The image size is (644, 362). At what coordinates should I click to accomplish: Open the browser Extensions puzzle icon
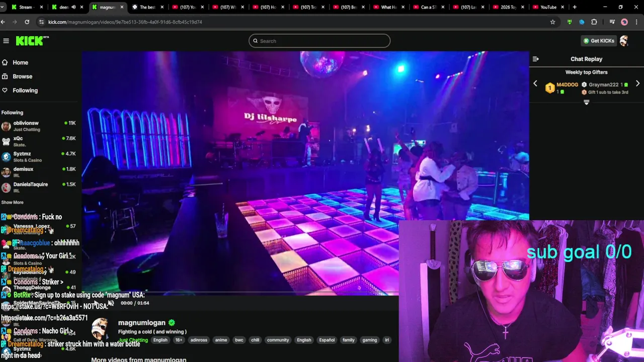click(x=594, y=22)
